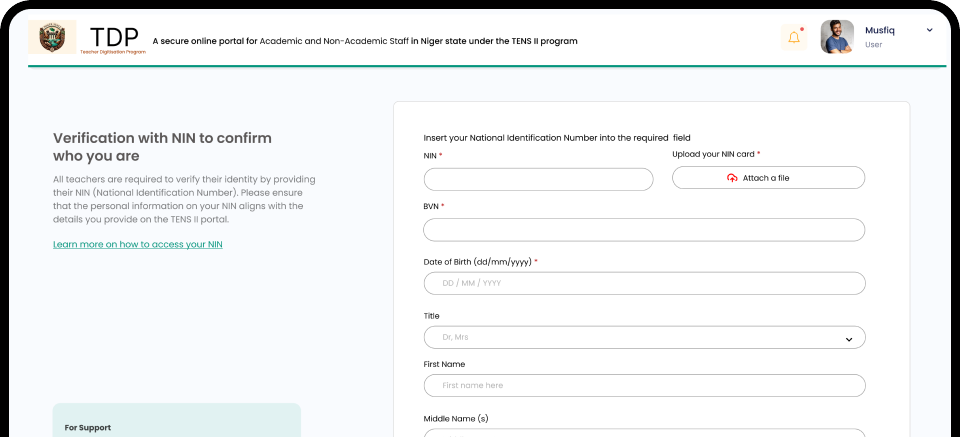Focus the NIN input field
The height and width of the screenshot is (437, 960).
coord(538,179)
